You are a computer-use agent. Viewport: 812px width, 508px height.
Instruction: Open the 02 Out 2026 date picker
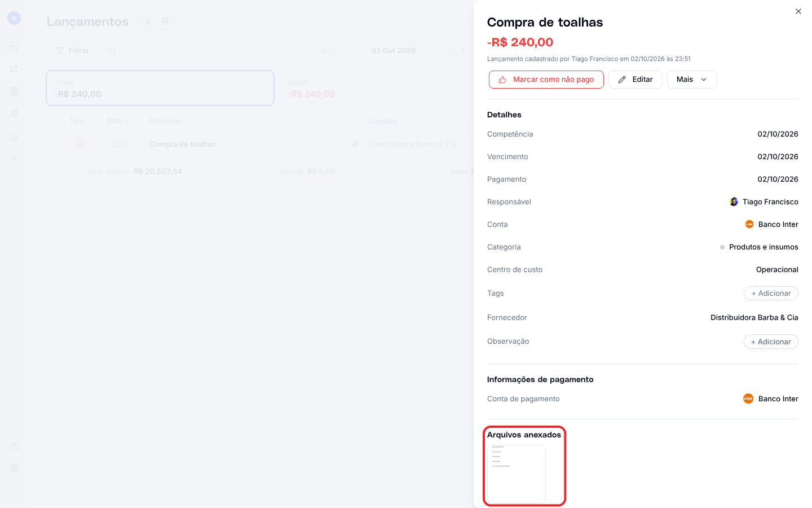394,51
